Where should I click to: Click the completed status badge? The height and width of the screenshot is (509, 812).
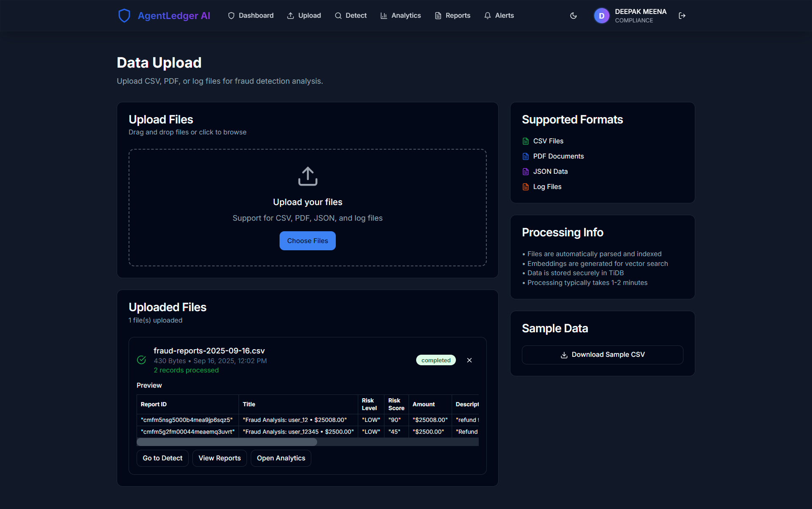click(x=436, y=360)
